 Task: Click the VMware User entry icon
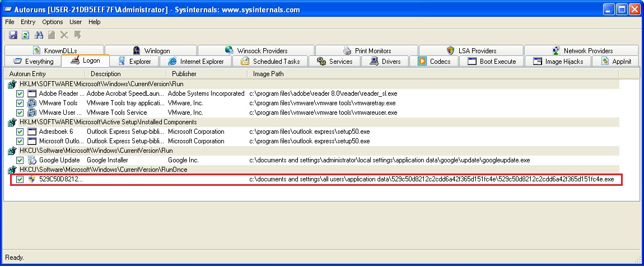click(32, 113)
